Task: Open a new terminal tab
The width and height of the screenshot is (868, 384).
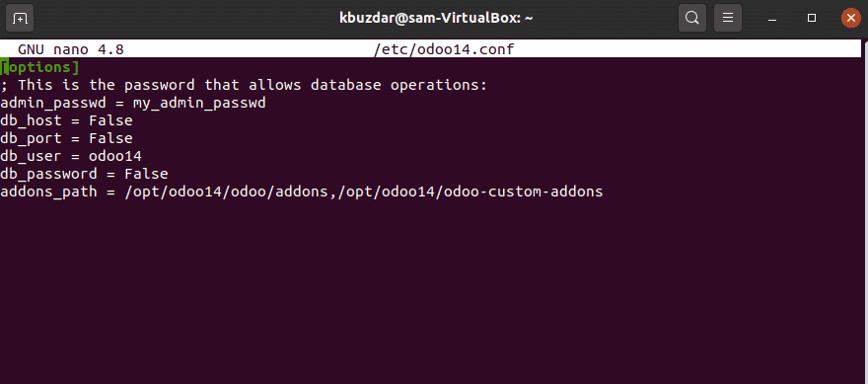Action: point(20,19)
